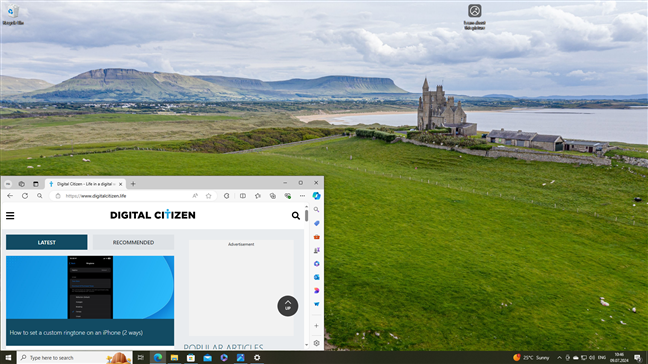Switch to the LATEST tab
The width and height of the screenshot is (648, 364).
[47, 243]
